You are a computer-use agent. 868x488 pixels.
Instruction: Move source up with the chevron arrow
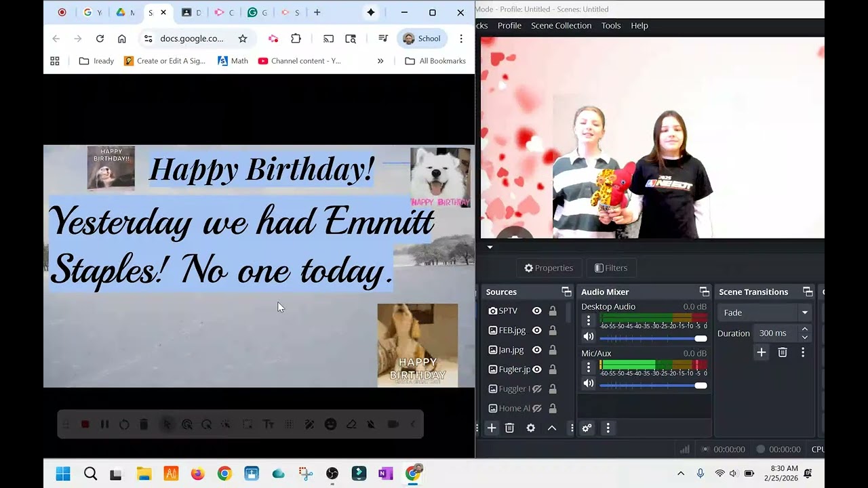pyautogui.click(x=552, y=428)
